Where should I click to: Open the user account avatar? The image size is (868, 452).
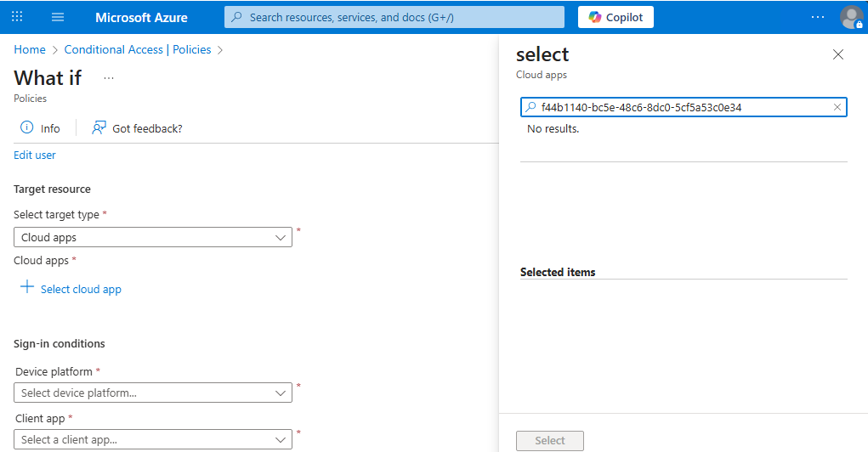click(x=851, y=17)
